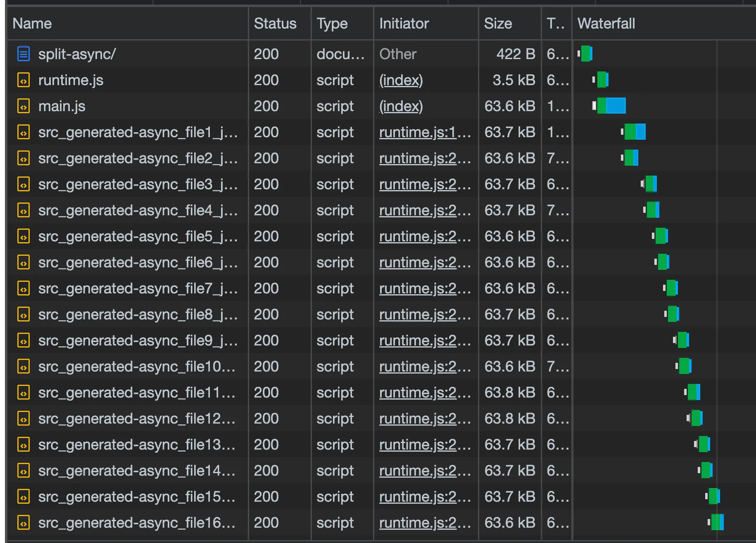Click the 'Other' initiator cell
Viewport: 756px width, 543px height.
[398, 54]
